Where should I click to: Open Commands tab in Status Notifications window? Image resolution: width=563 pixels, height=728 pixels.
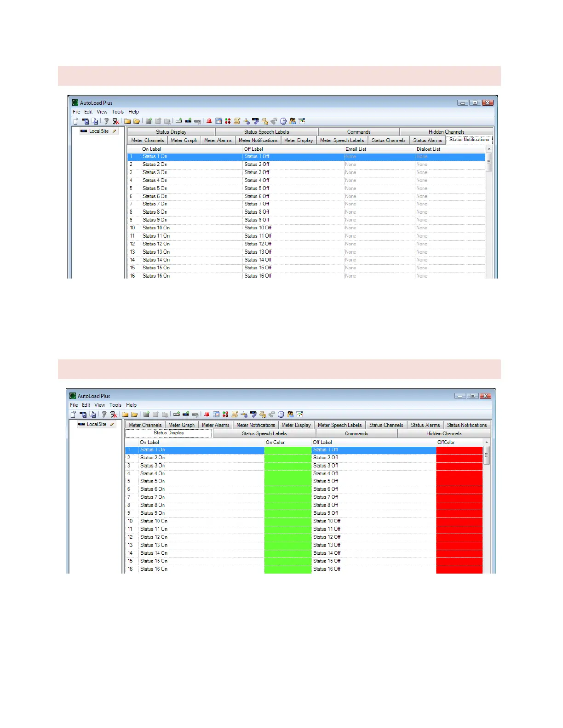tap(359, 132)
